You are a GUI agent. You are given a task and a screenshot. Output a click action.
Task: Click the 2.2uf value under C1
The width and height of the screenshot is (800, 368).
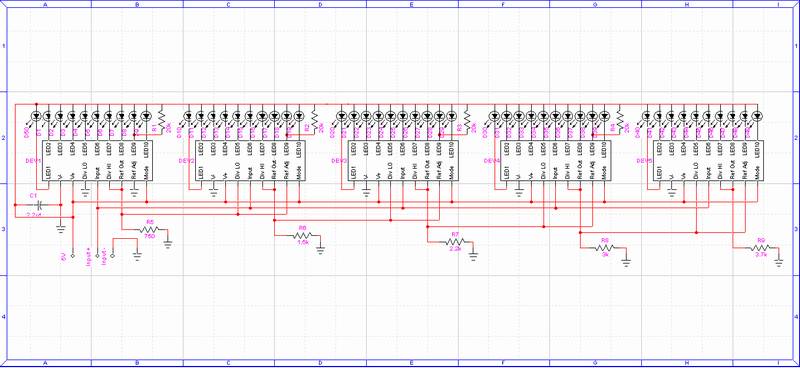(34, 215)
